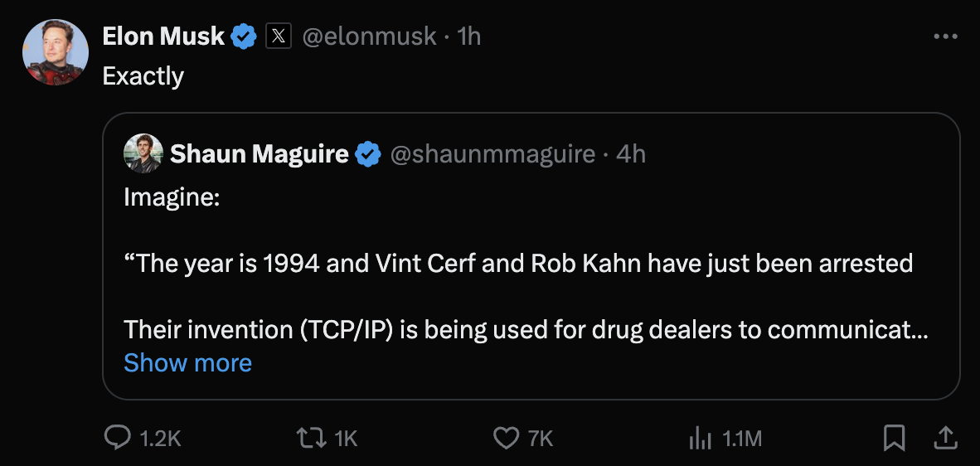
Task: Click the Shaun Maguire display name
Action: pyautogui.click(x=259, y=154)
